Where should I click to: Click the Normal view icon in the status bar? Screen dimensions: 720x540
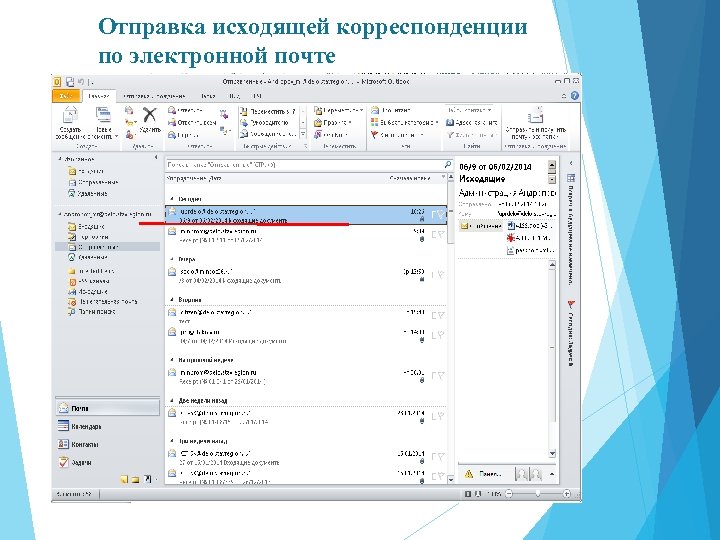[x=467, y=494]
